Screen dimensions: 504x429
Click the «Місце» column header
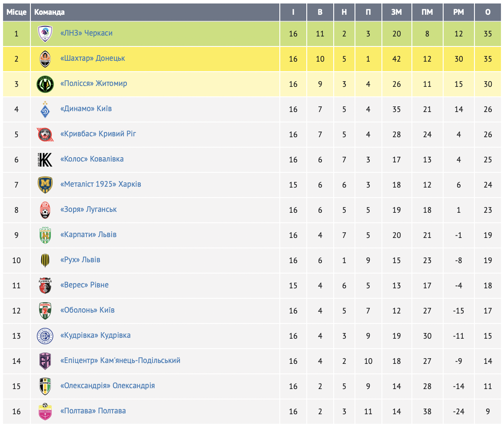click(x=17, y=12)
